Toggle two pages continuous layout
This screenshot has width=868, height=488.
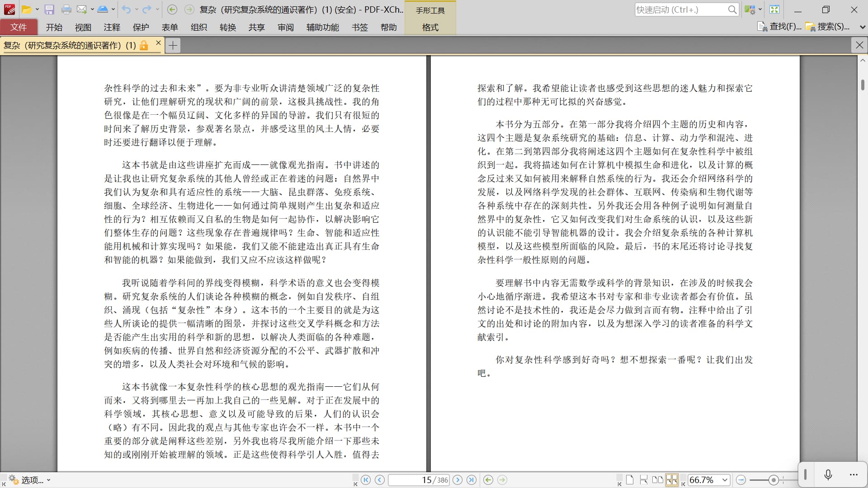[672, 480]
